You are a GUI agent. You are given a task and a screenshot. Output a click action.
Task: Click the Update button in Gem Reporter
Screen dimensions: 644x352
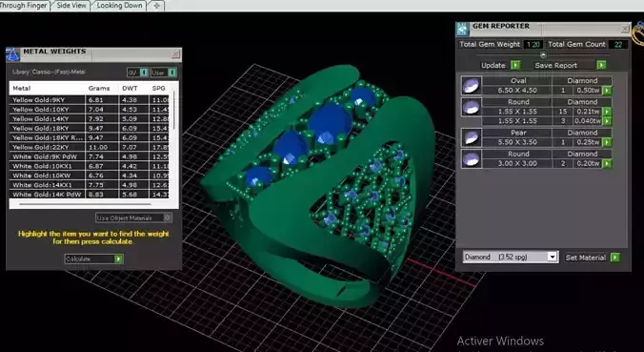(x=500, y=65)
